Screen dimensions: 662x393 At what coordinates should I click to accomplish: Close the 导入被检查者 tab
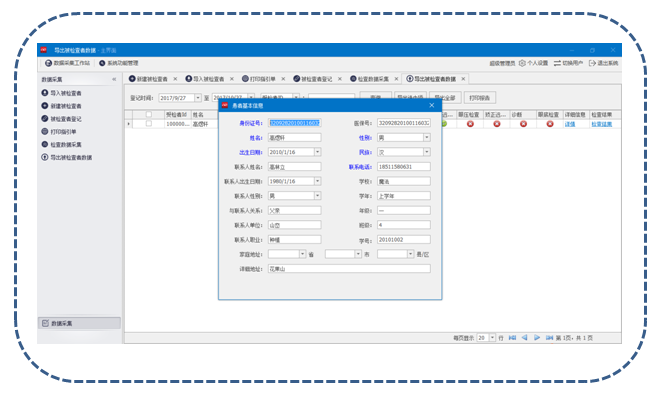[232, 79]
